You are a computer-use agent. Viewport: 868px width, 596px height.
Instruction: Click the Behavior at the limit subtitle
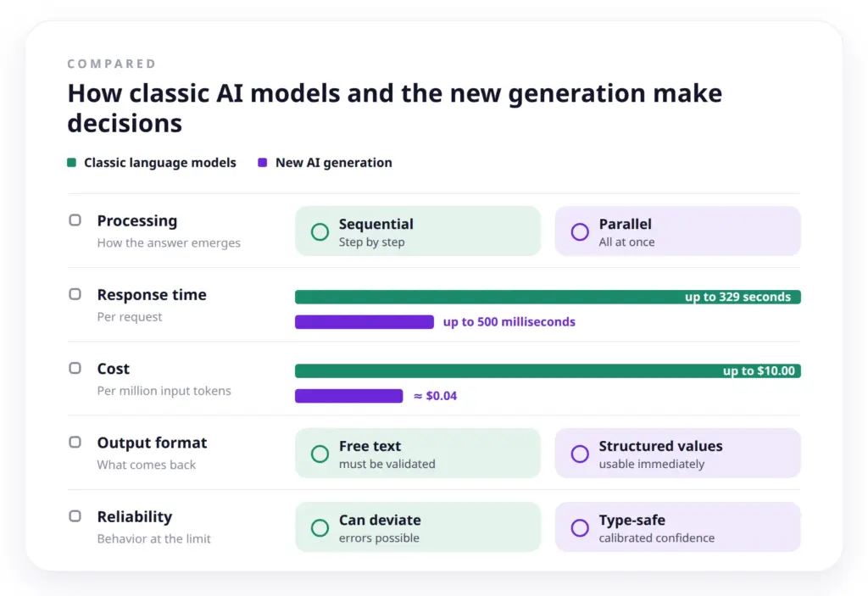[x=154, y=538]
